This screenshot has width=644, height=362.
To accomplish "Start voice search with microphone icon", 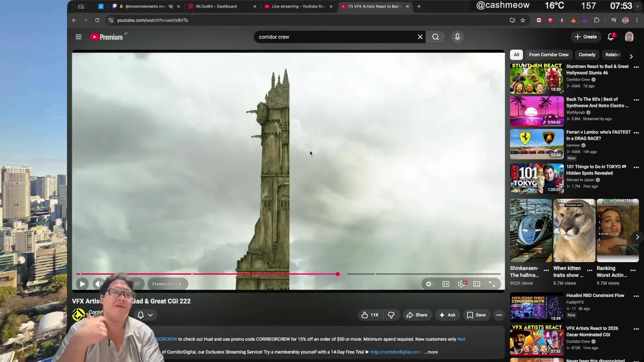I will [457, 37].
